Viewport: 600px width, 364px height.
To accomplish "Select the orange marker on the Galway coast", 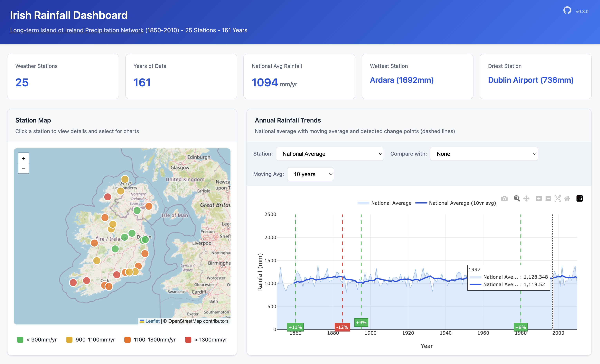I will pos(94,243).
